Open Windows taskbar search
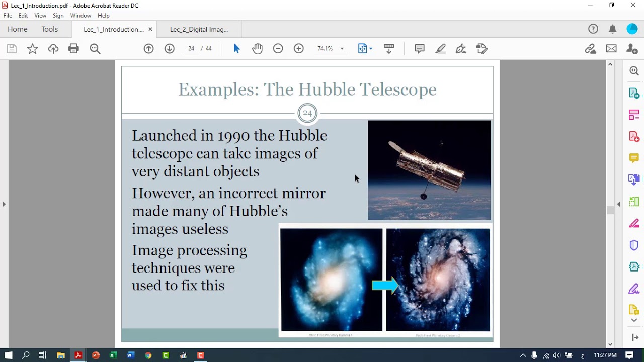This screenshot has height=362, width=644. click(x=26, y=355)
